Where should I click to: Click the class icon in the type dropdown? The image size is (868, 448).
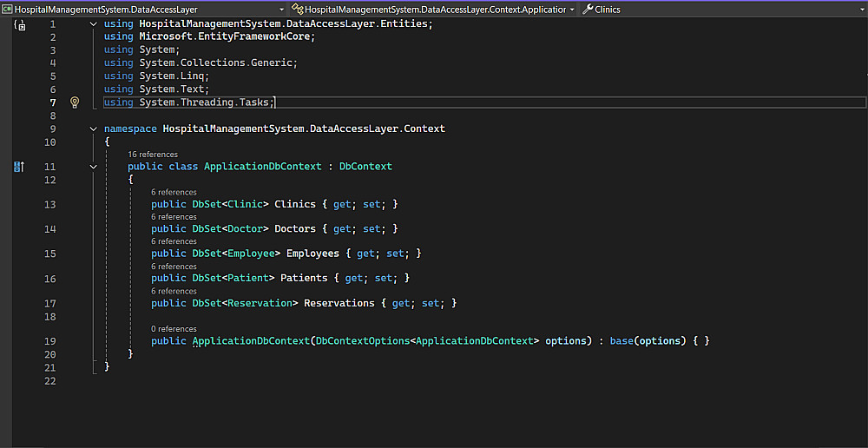pyautogui.click(x=298, y=10)
